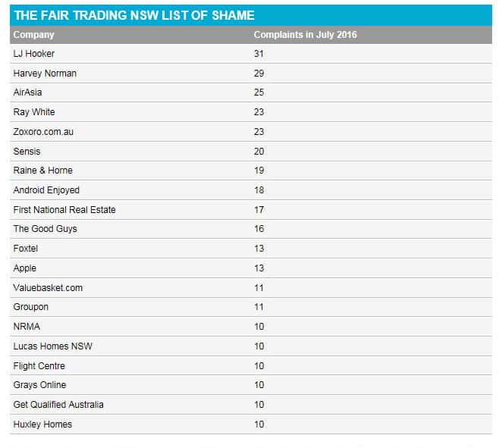
Task: Select the AirAsia table entry
Action: [x=28, y=92]
